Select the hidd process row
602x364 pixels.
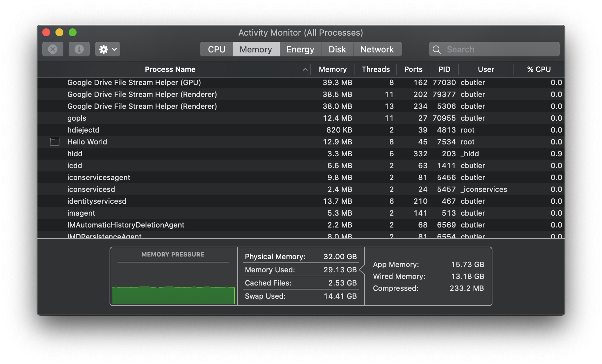tap(301, 154)
